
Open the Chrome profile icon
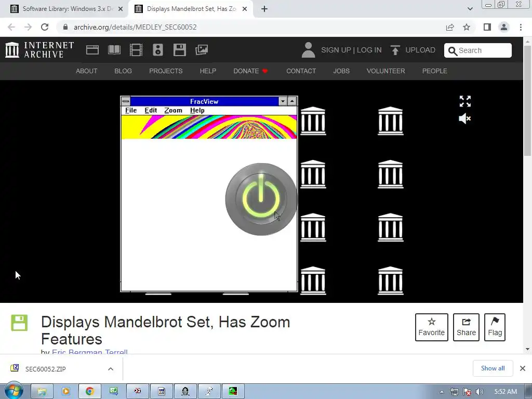tap(504, 27)
